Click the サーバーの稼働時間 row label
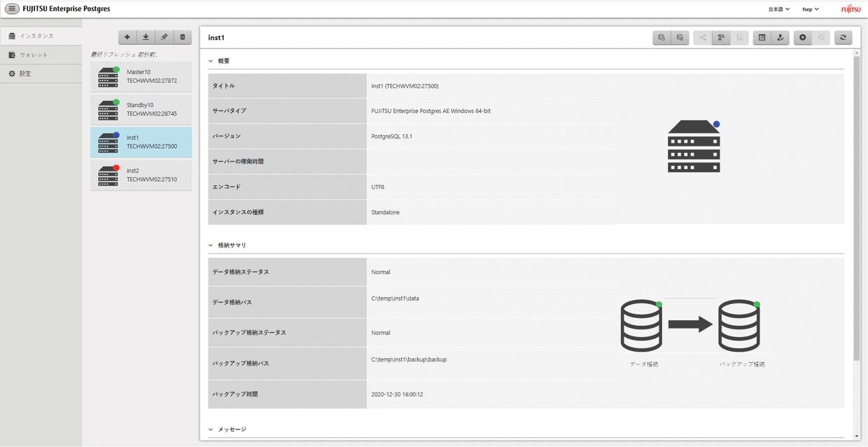 click(x=238, y=162)
